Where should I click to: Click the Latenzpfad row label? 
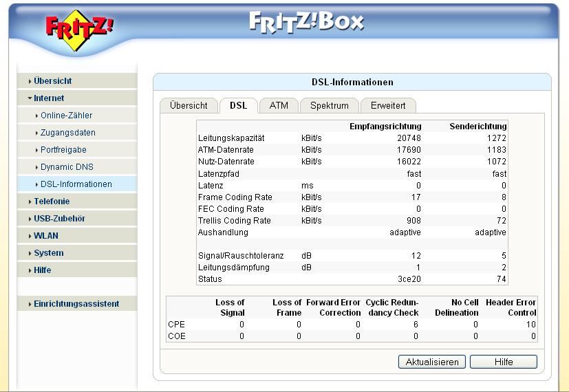click(219, 174)
